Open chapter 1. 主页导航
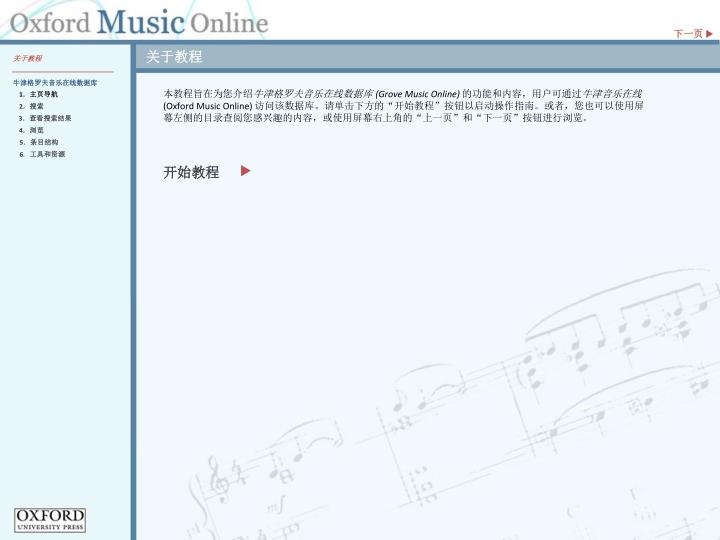This screenshot has width=720, height=540. pyautogui.click(x=39, y=94)
